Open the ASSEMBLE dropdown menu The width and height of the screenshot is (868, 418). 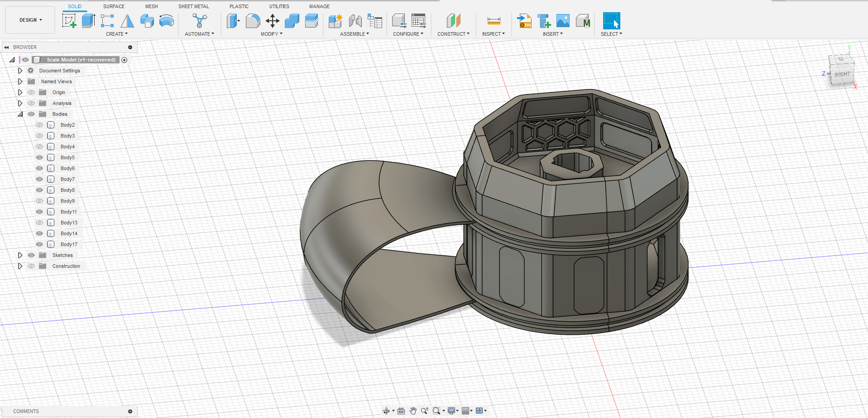(355, 34)
